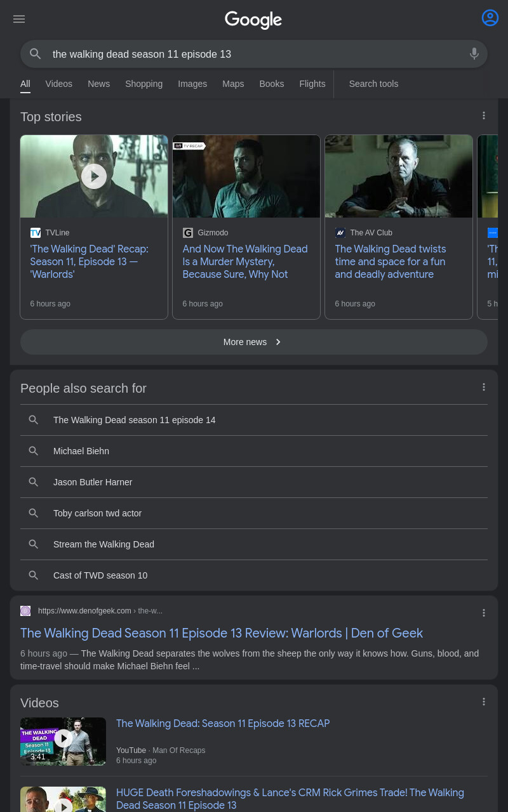This screenshot has height=812, width=508.
Task: Click the Google logo
Action: 253,20
